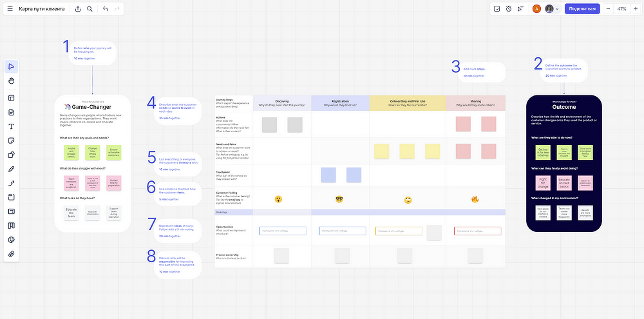Select the cursor pointer tool

pos(11,66)
